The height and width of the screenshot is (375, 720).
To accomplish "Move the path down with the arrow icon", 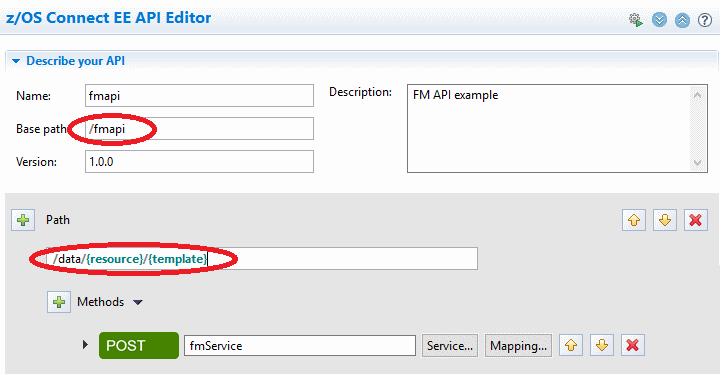I will point(665,220).
